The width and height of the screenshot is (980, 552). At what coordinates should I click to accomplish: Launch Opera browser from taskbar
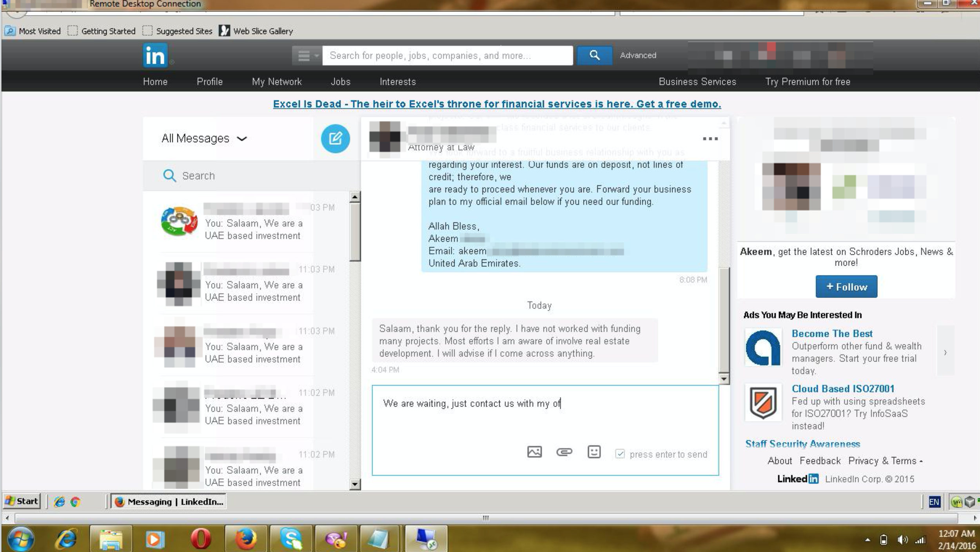click(201, 539)
